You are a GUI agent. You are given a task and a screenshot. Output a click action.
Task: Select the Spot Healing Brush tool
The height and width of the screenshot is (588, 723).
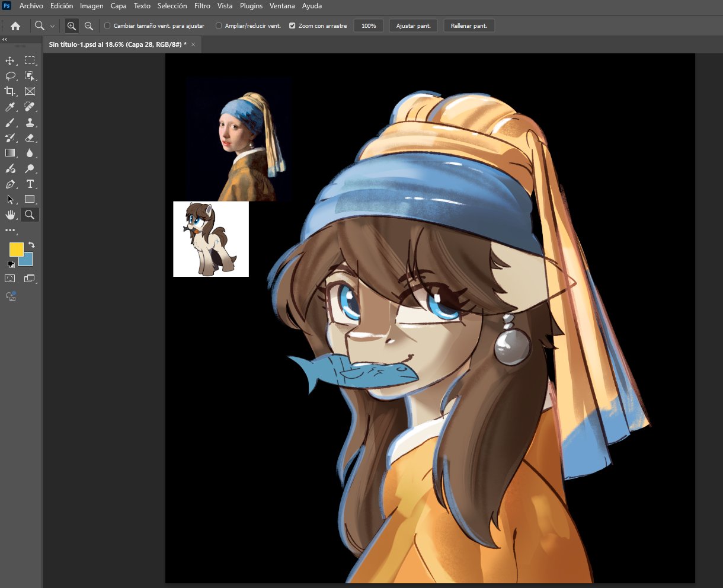coord(30,107)
